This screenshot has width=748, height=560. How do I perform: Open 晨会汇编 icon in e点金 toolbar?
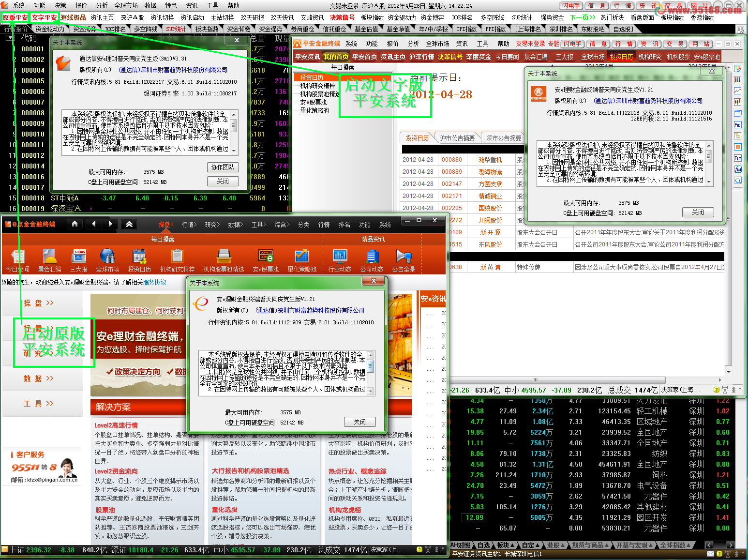tap(49, 257)
